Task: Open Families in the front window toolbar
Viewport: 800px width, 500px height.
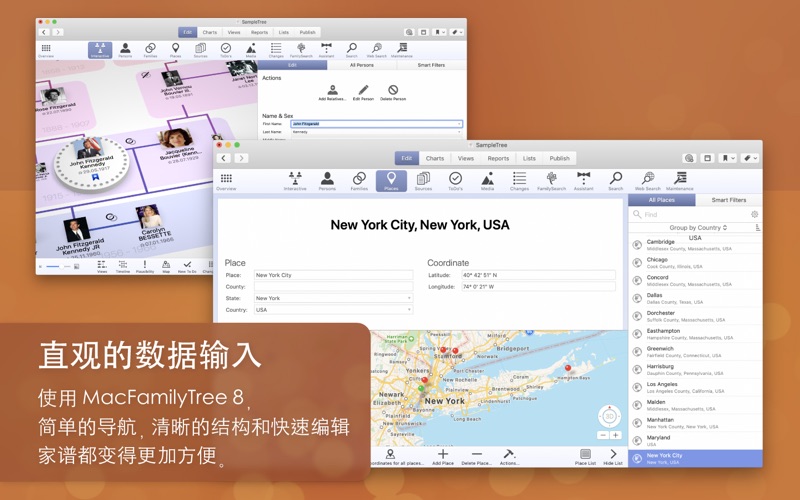Action: (x=359, y=181)
